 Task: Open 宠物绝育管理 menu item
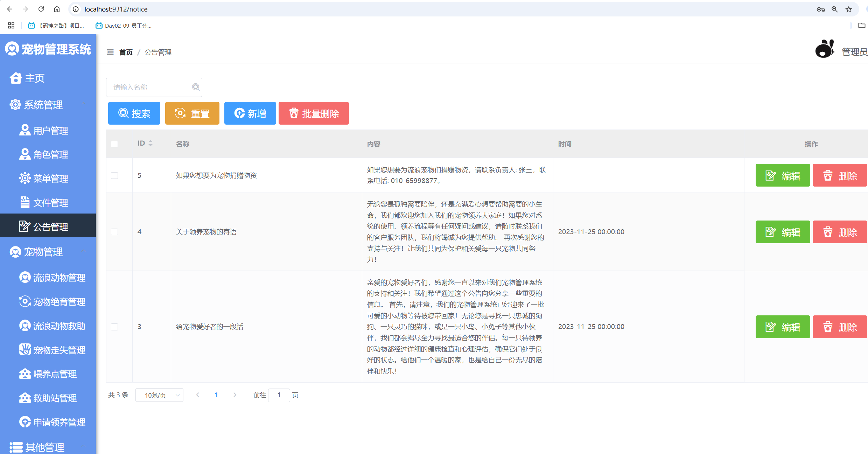[48, 302]
